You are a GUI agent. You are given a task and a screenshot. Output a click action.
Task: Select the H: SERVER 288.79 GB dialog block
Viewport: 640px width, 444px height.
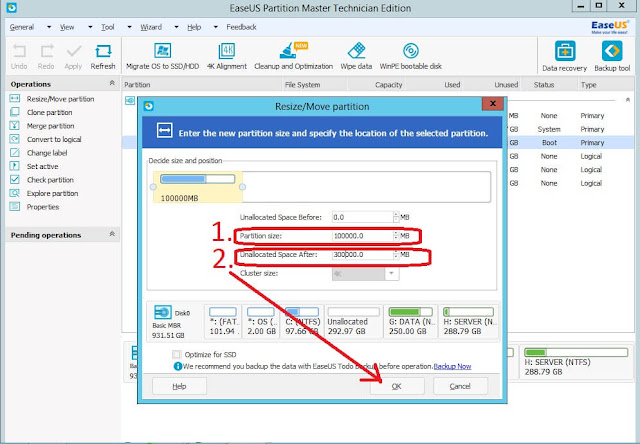tap(469, 322)
